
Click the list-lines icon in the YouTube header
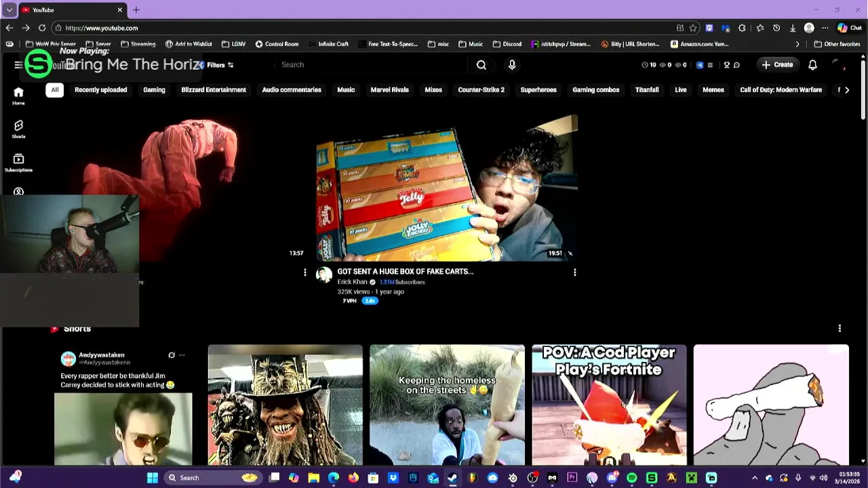point(710,65)
